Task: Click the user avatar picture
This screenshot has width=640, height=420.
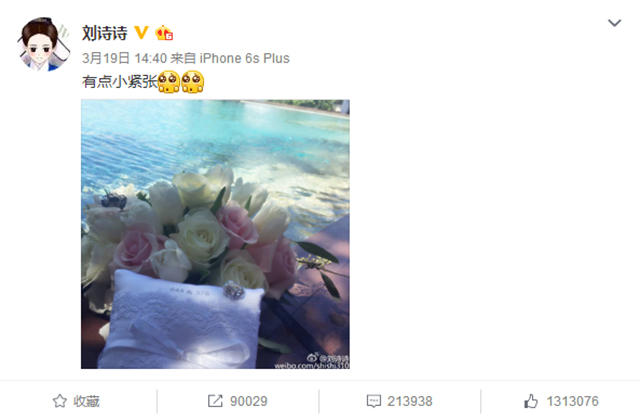Action: click(x=43, y=44)
